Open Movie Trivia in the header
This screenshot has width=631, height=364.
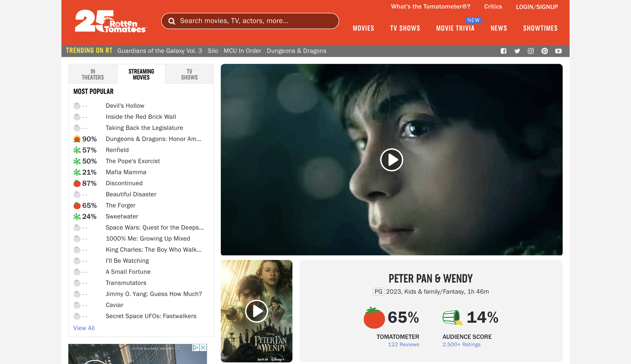(x=455, y=28)
